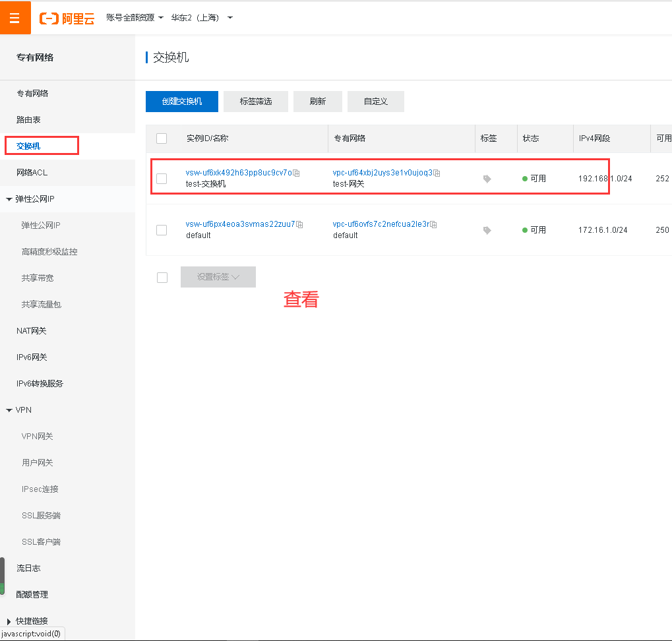672x641 pixels.
Task: Open VPN网关 in the sidebar
Action: (38, 436)
